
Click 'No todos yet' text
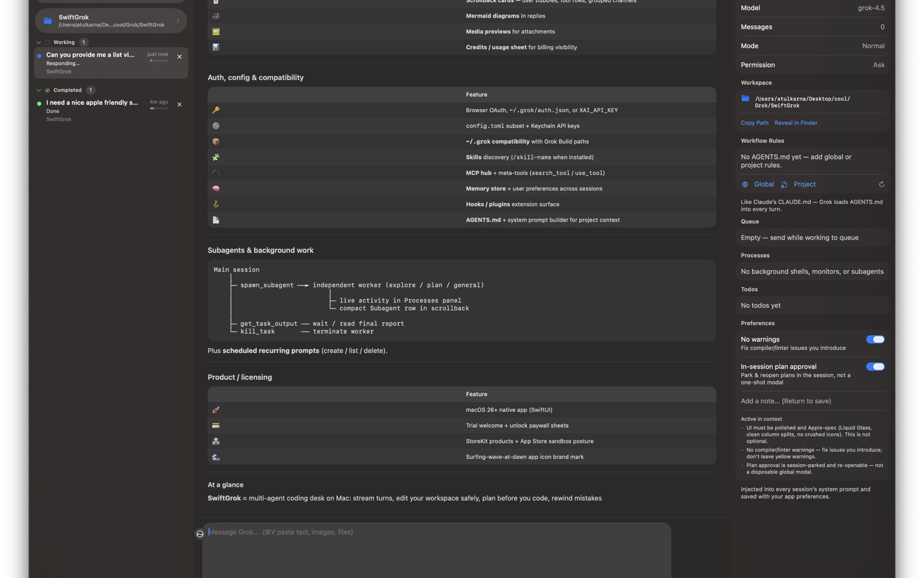(x=761, y=305)
